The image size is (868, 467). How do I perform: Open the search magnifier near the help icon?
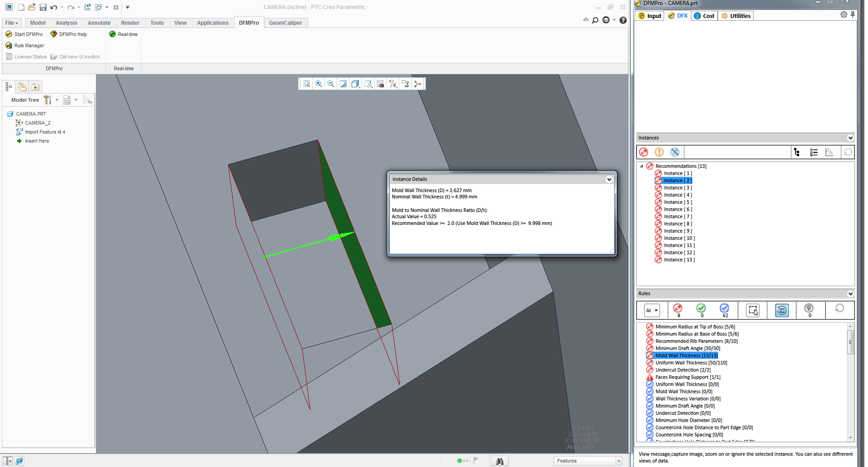point(595,20)
